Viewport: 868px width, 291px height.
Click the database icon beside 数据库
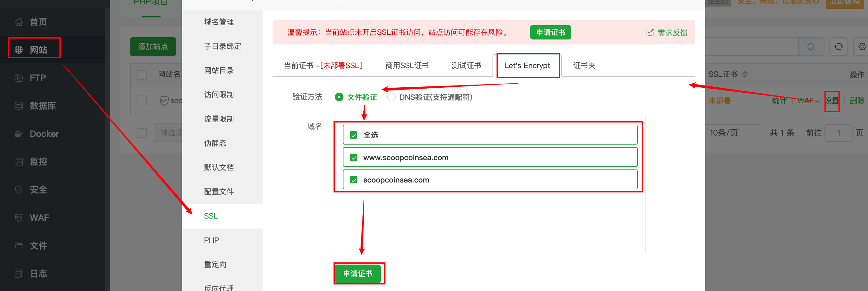[x=19, y=106]
